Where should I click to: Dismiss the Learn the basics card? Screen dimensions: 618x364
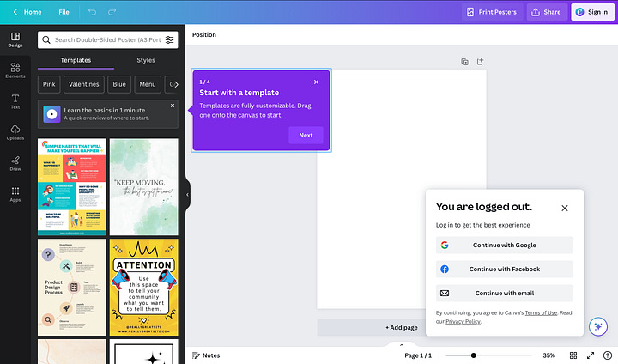point(173,106)
